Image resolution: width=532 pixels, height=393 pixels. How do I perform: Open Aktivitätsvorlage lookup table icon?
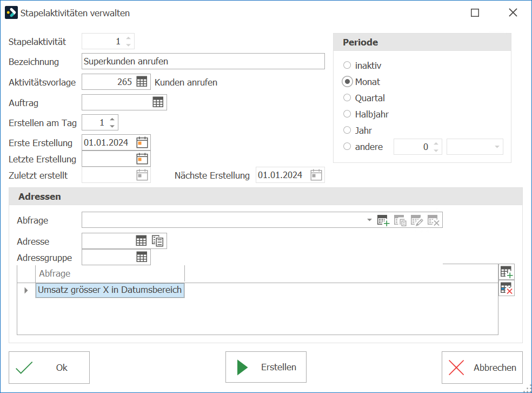pos(142,82)
